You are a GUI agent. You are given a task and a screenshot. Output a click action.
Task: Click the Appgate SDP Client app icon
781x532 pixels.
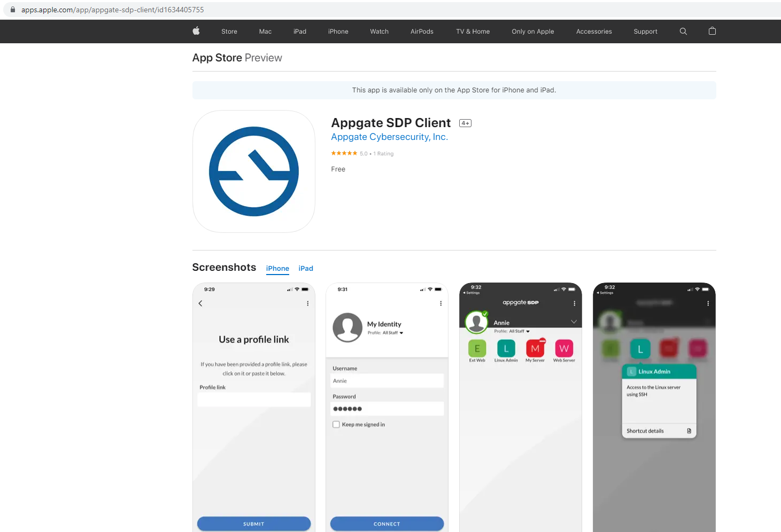[x=253, y=171]
